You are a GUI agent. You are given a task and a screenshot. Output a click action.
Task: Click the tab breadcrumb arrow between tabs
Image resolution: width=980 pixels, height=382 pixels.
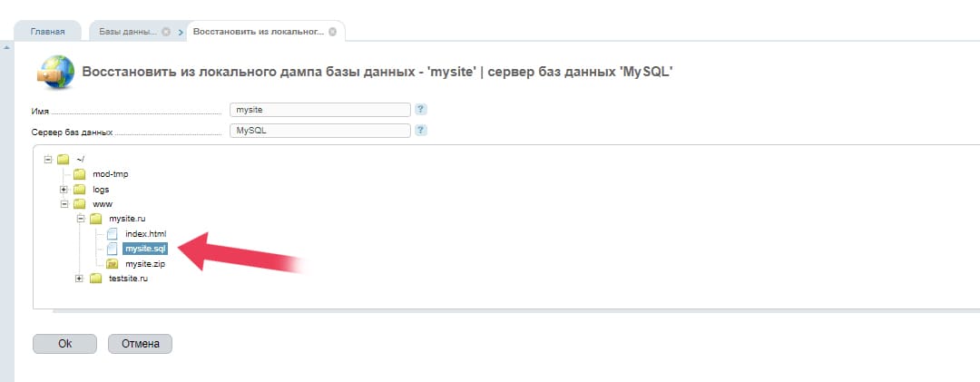pos(181,33)
